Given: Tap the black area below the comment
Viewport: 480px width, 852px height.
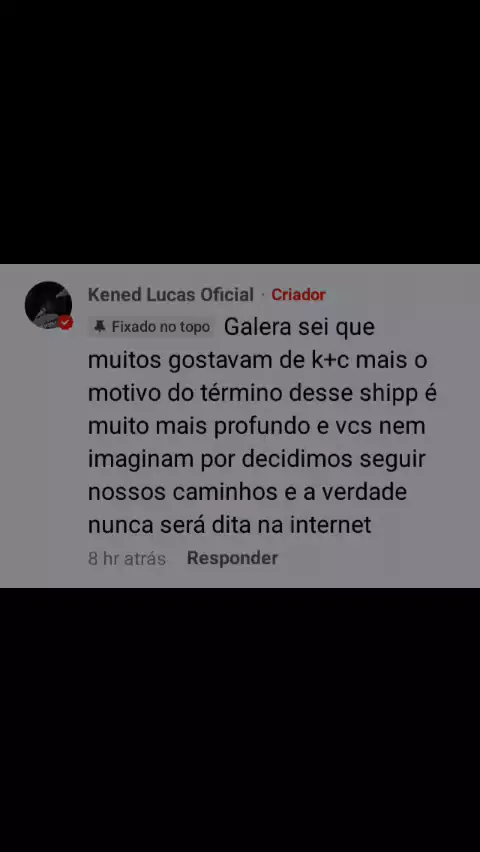Looking at the screenshot, I should click(x=240, y=719).
